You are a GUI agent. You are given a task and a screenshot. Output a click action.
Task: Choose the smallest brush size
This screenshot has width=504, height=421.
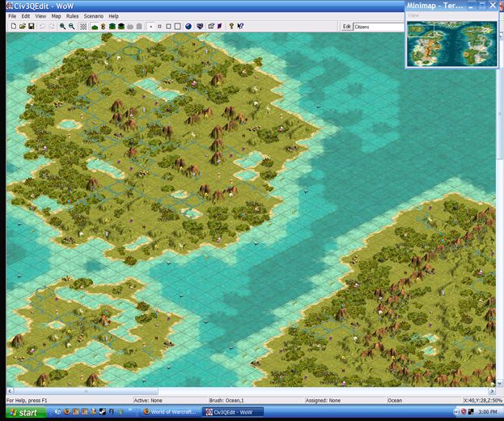tap(150, 27)
